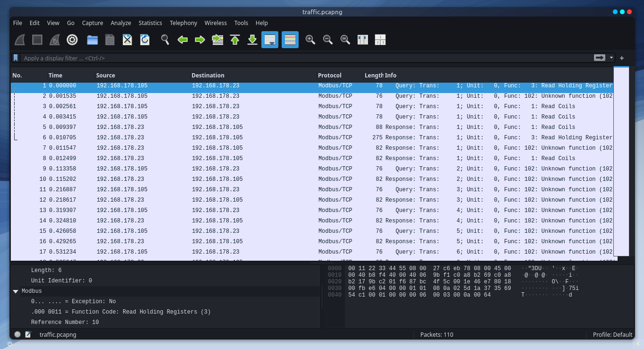Open display filter history dropdown arrow
The height and width of the screenshot is (349, 644).
coord(611,58)
